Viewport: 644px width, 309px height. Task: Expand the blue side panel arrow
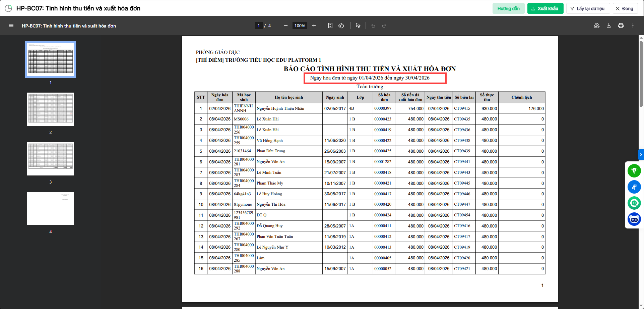point(641,155)
